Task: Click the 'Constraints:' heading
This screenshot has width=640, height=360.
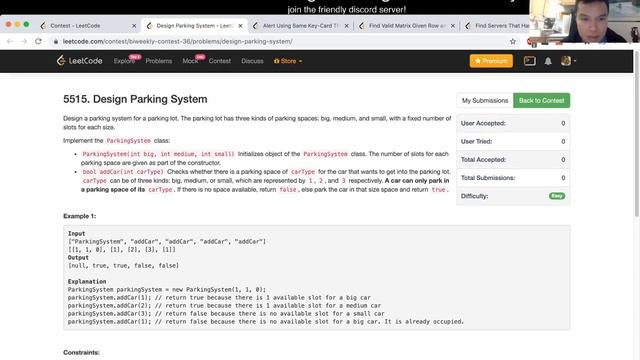Action: pos(81,352)
